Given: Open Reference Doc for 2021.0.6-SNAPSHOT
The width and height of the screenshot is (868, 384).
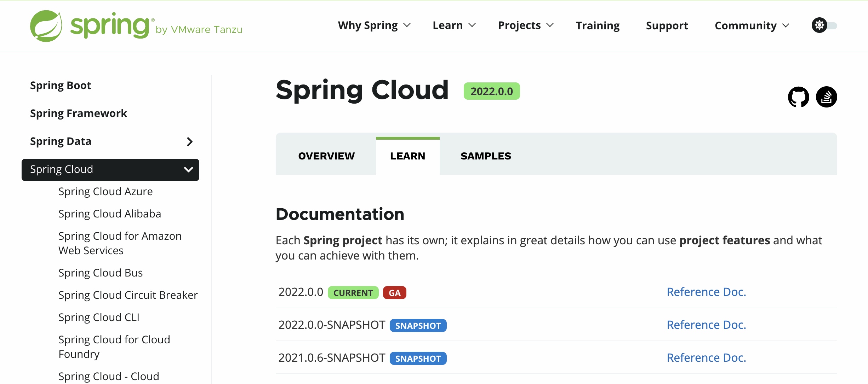Looking at the screenshot, I should coord(706,358).
